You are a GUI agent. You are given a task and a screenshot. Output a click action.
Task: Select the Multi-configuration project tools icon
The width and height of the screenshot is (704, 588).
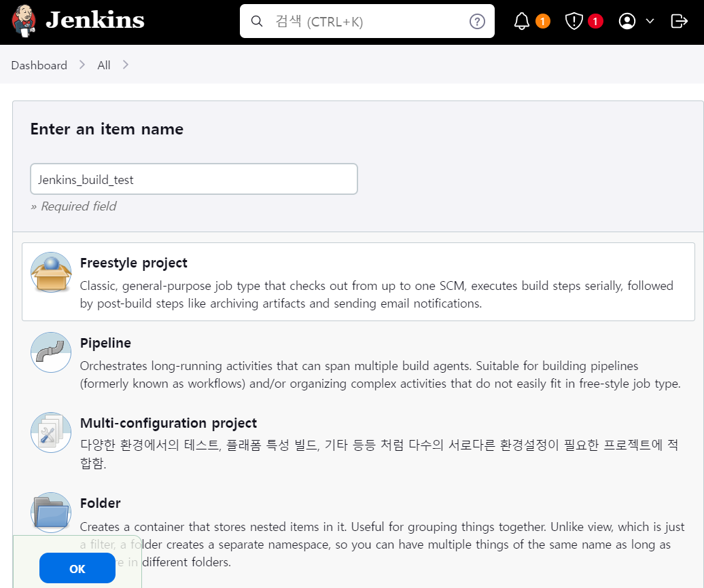click(x=51, y=433)
